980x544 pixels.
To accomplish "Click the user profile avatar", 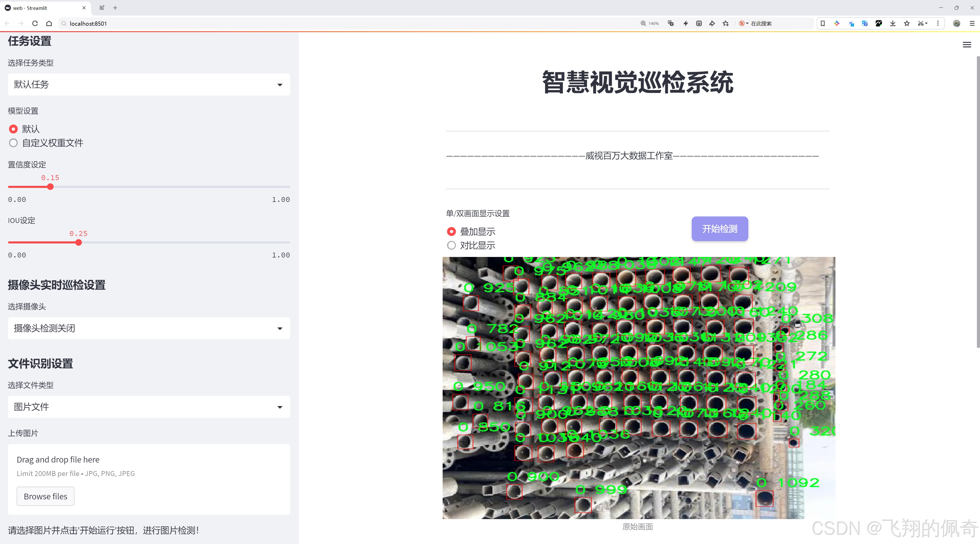I will point(956,23).
